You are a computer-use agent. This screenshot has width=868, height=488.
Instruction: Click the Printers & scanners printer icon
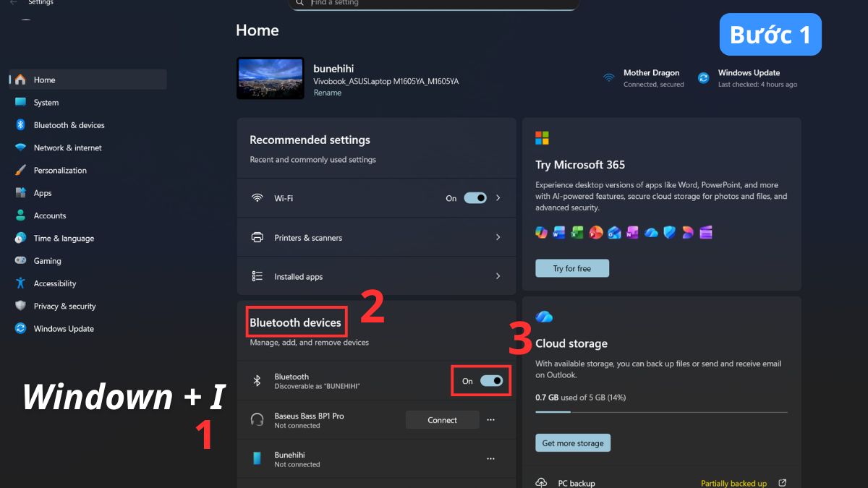click(x=257, y=237)
